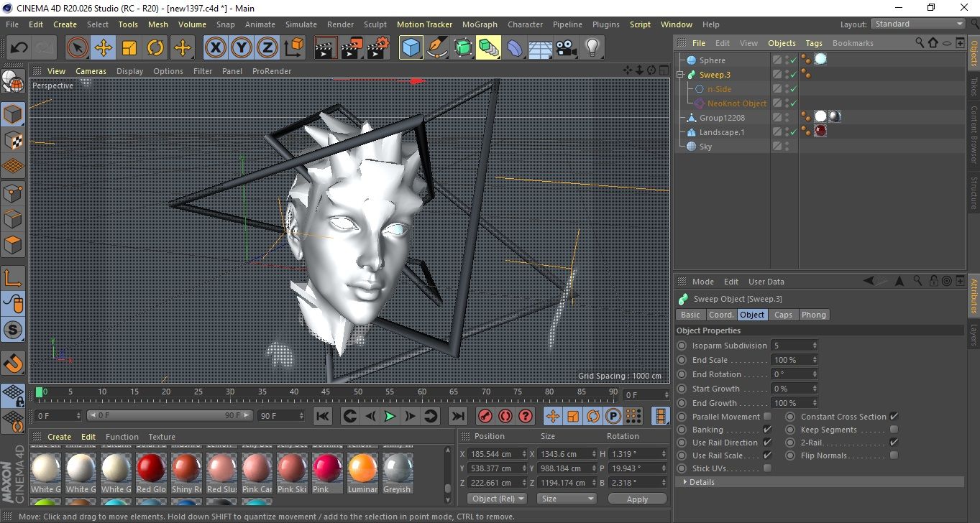Switch to Texture mode in left toolbar
This screenshot has width=980, height=523.
coord(13,139)
